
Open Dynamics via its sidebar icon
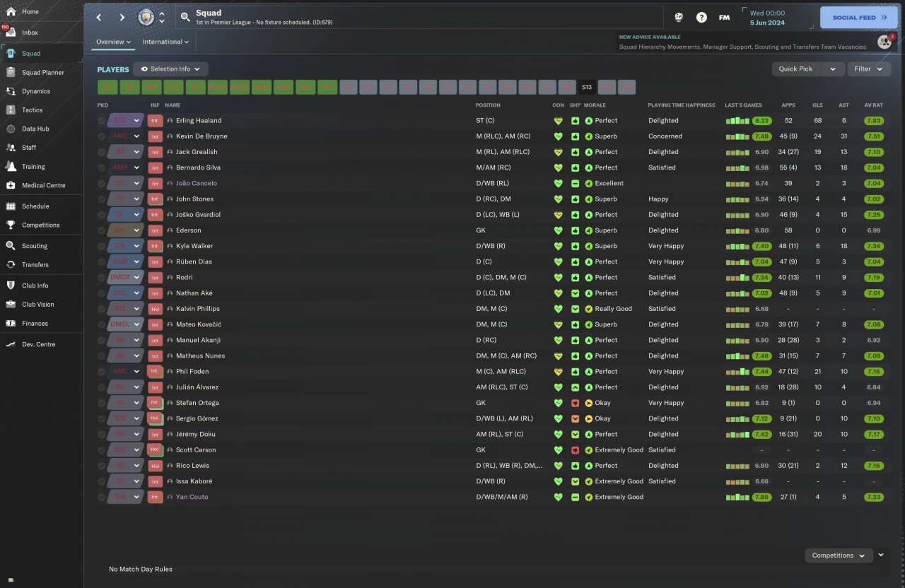(x=11, y=91)
